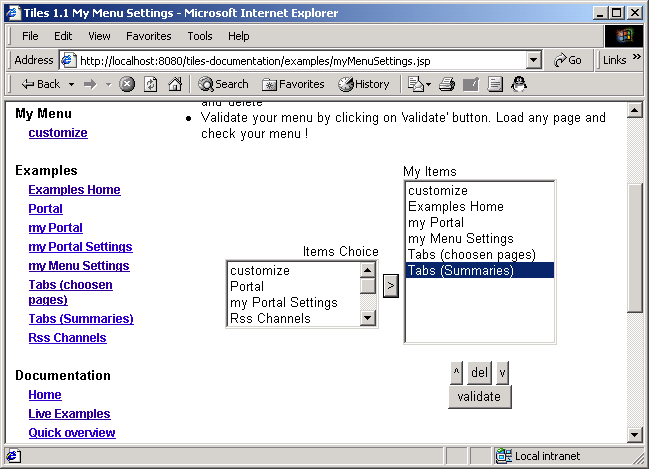This screenshot has width=649, height=469.
Task: Click the Internet Explorer title bar icon
Action: pyautogui.click(x=13, y=13)
